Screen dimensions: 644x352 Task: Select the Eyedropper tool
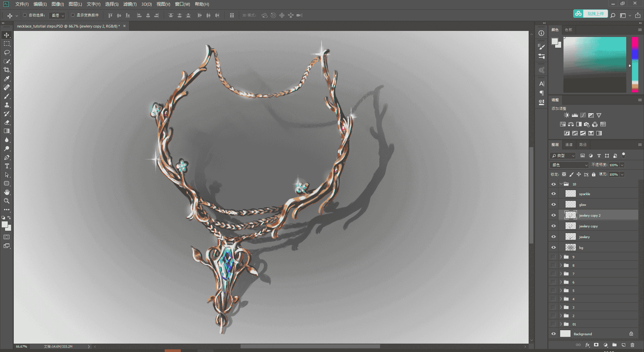click(x=7, y=79)
